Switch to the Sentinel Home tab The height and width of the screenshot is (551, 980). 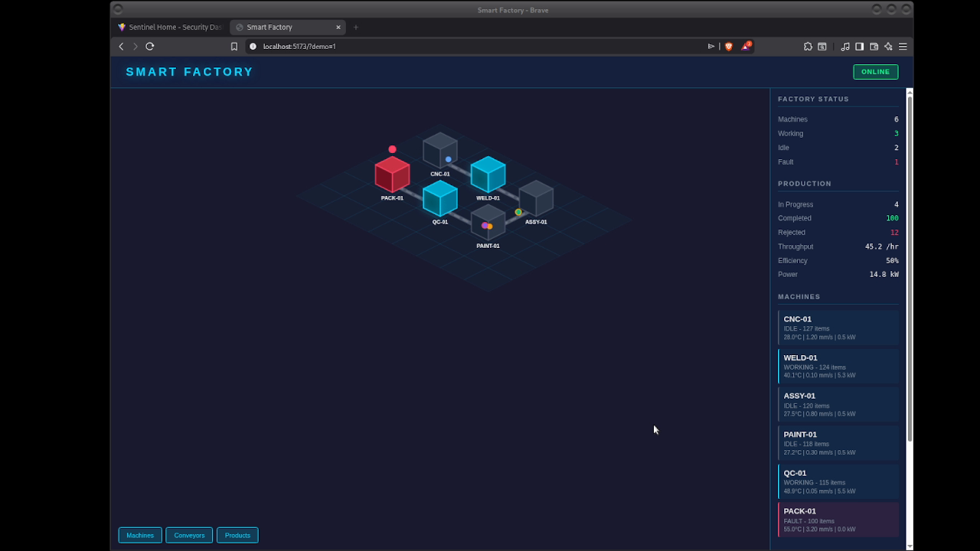click(170, 27)
